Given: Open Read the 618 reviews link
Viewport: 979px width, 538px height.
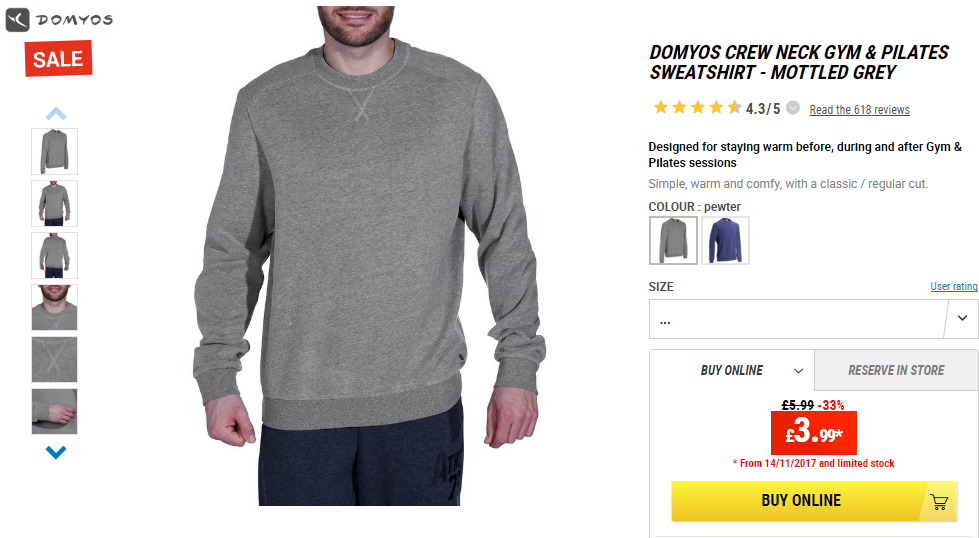Looking at the screenshot, I should (859, 110).
